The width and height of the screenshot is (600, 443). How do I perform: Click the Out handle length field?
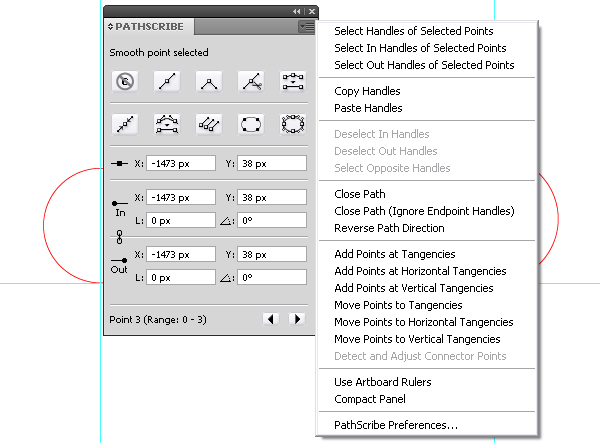pyautogui.click(x=181, y=277)
